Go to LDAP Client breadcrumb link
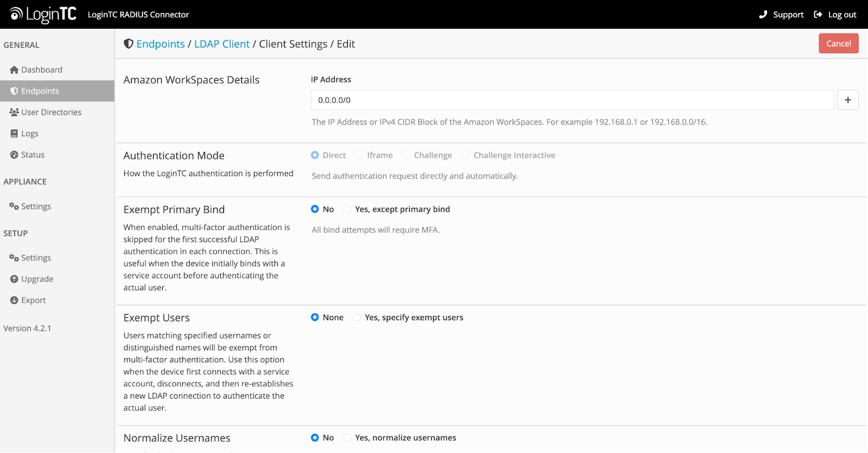 [x=222, y=44]
